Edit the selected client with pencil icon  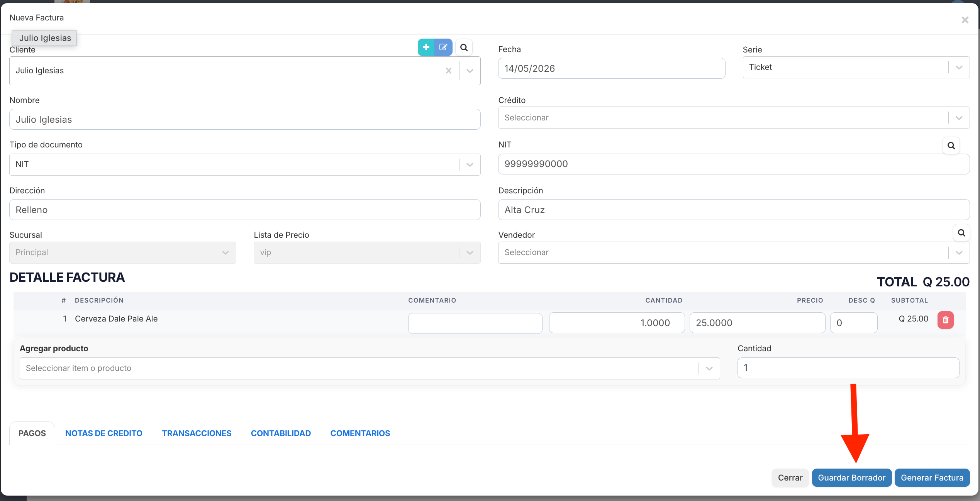click(x=443, y=47)
